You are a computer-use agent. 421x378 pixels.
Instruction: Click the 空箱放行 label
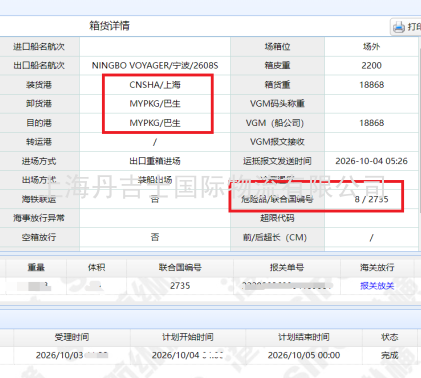click(39, 237)
